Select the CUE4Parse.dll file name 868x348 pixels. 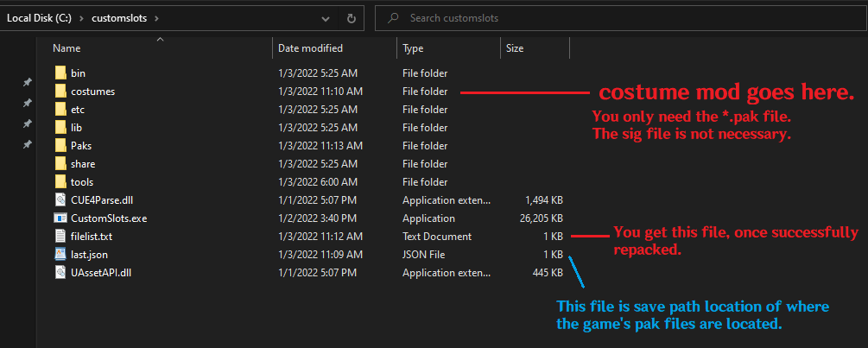tap(103, 199)
